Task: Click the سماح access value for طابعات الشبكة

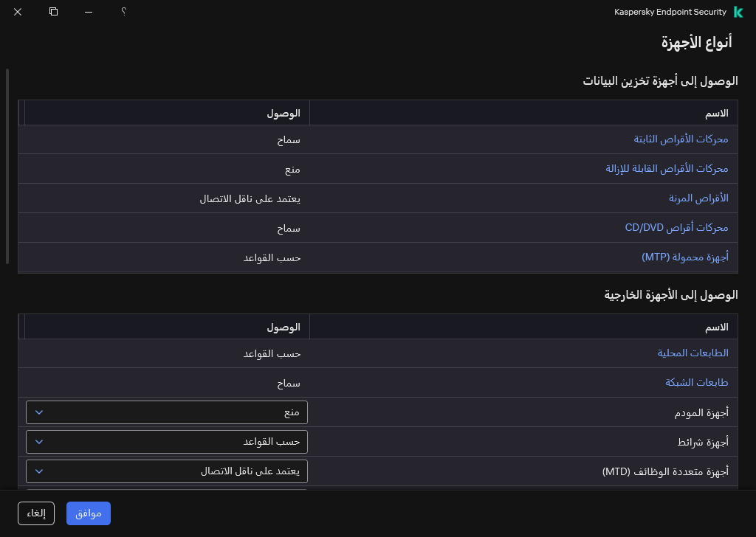Action: [x=290, y=382]
